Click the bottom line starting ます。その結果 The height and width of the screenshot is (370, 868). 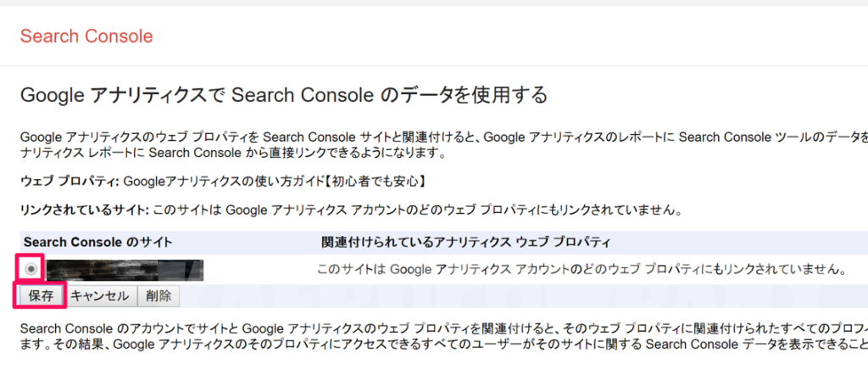coord(444,344)
